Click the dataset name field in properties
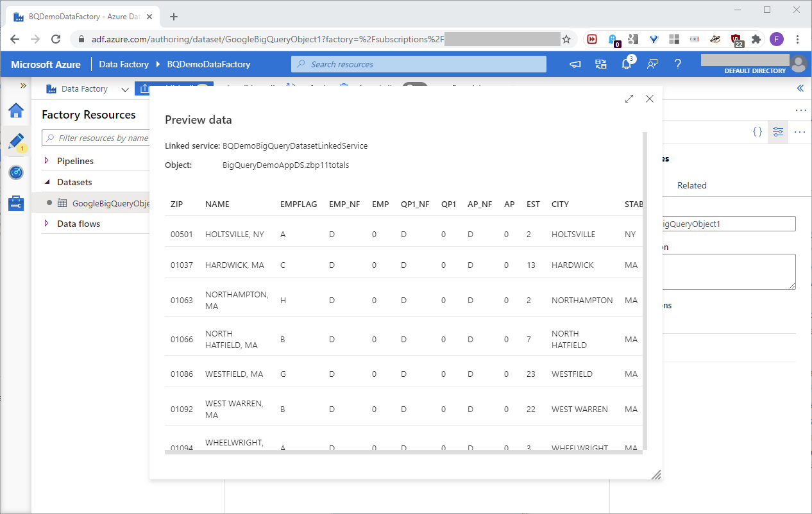The height and width of the screenshot is (514, 812). (729, 224)
